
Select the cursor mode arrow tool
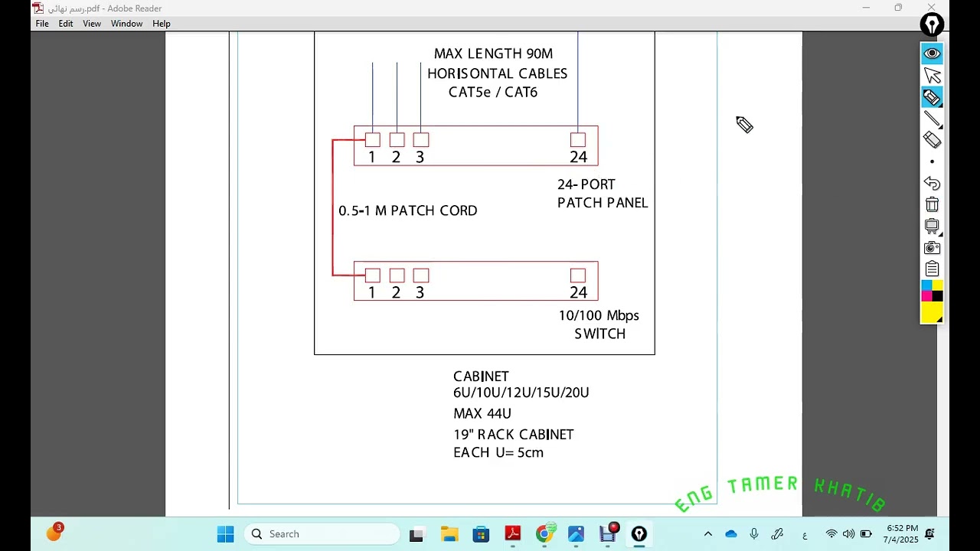click(932, 75)
